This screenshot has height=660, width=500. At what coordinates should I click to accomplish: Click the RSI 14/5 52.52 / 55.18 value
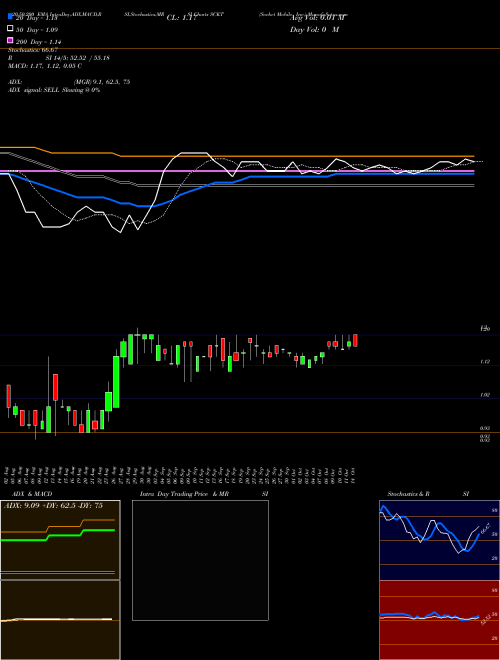(78, 58)
